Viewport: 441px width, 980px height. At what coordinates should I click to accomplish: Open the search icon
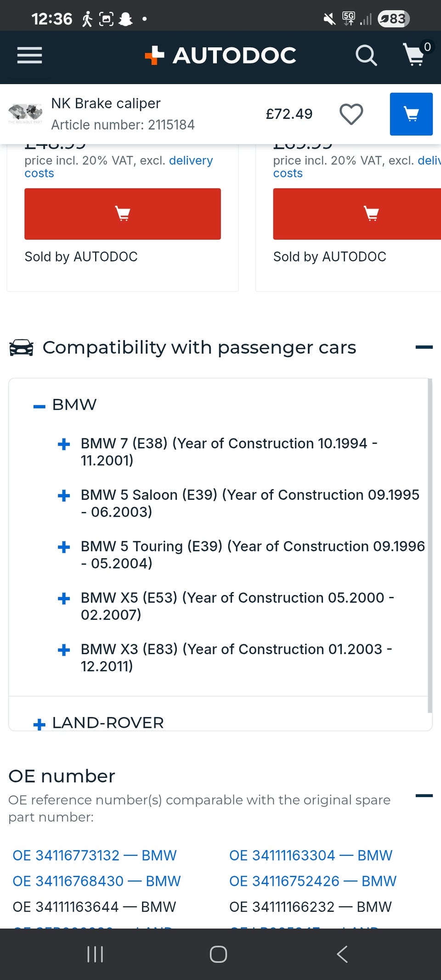pos(366,56)
